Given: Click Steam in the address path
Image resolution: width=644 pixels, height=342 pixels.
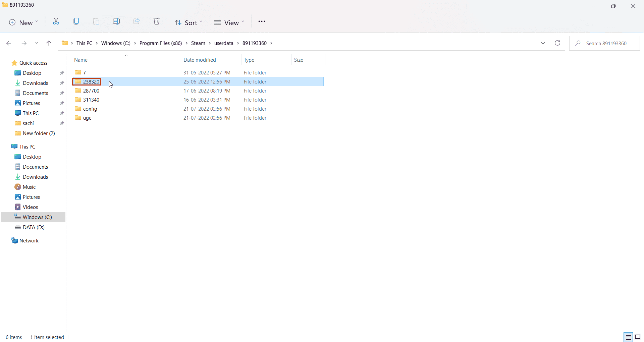Looking at the screenshot, I should pyautogui.click(x=198, y=43).
